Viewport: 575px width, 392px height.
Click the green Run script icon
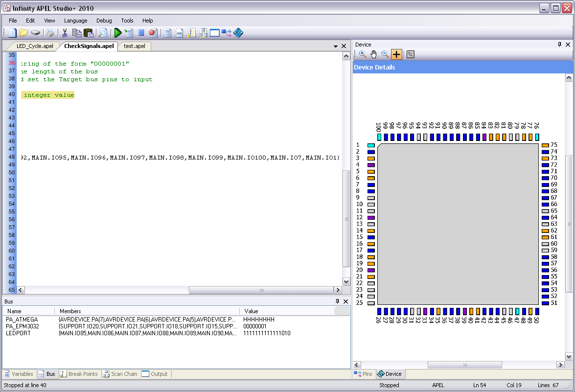(117, 33)
